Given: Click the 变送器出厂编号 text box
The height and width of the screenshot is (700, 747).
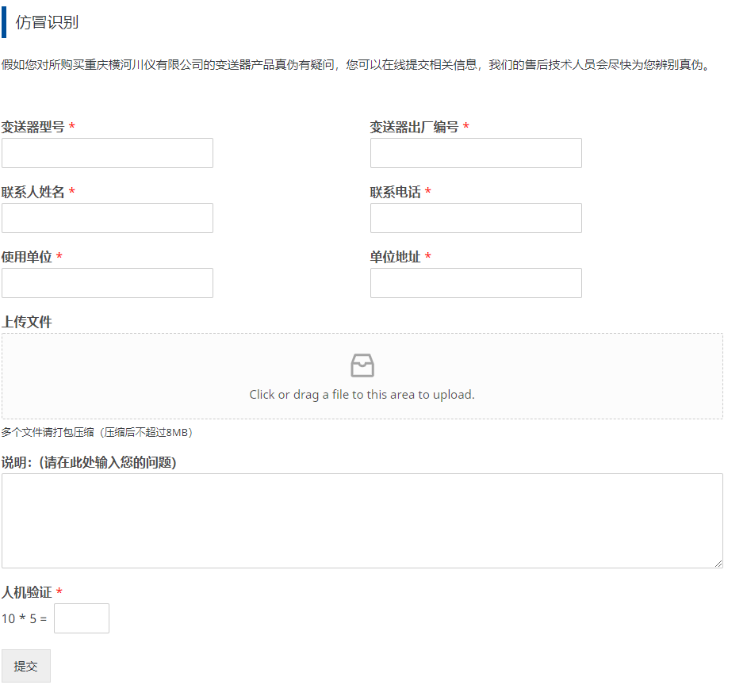Looking at the screenshot, I should click(476, 153).
